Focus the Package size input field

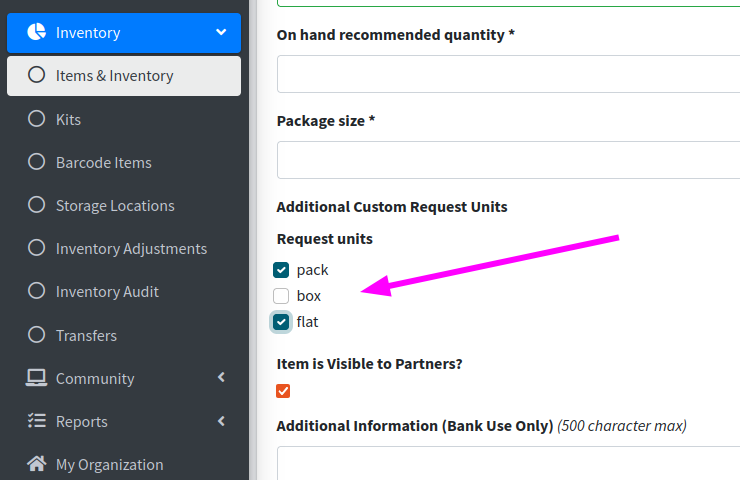[x=508, y=160]
